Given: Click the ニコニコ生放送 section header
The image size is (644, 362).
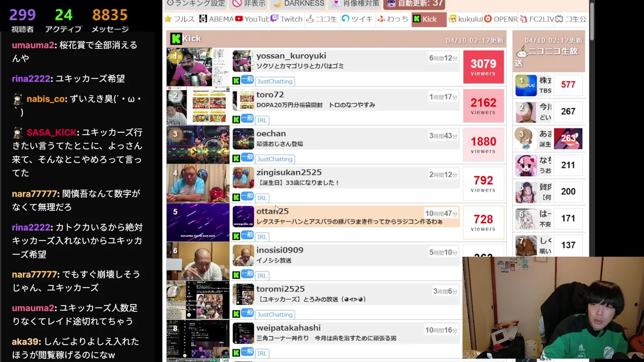Looking at the screenshot, I should (549, 51).
